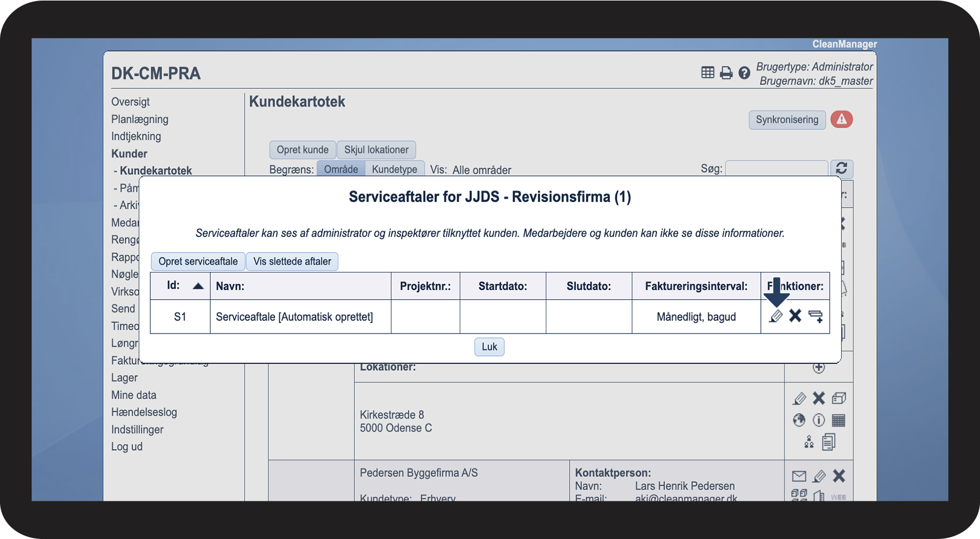Open help via the question mark icon
Viewport: 980px width, 539px height.
click(744, 73)
